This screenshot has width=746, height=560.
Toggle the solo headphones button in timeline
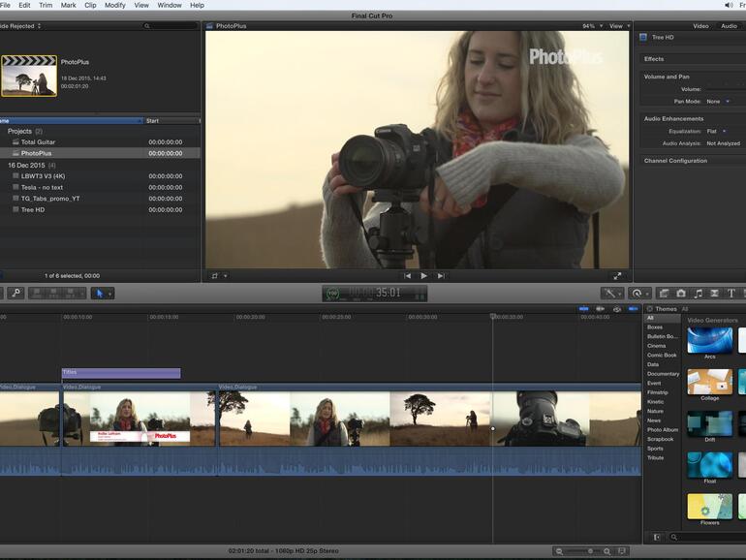[x=617, y=309]
